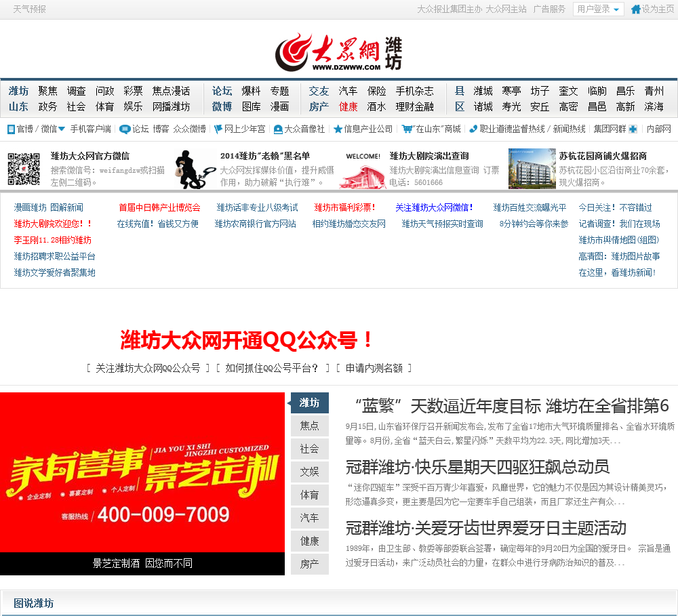Click the 官博 icon in the service bar

point(12,129)
